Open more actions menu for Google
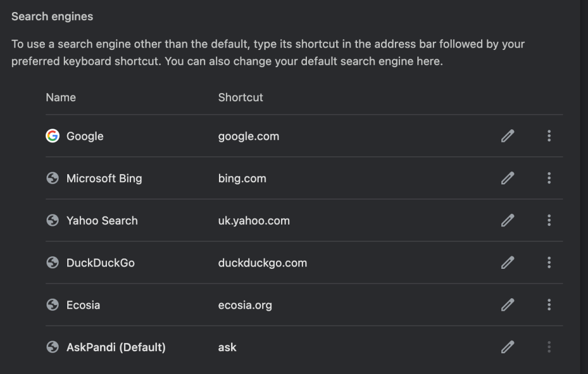 pyautogui.click(x=549, y=136)
